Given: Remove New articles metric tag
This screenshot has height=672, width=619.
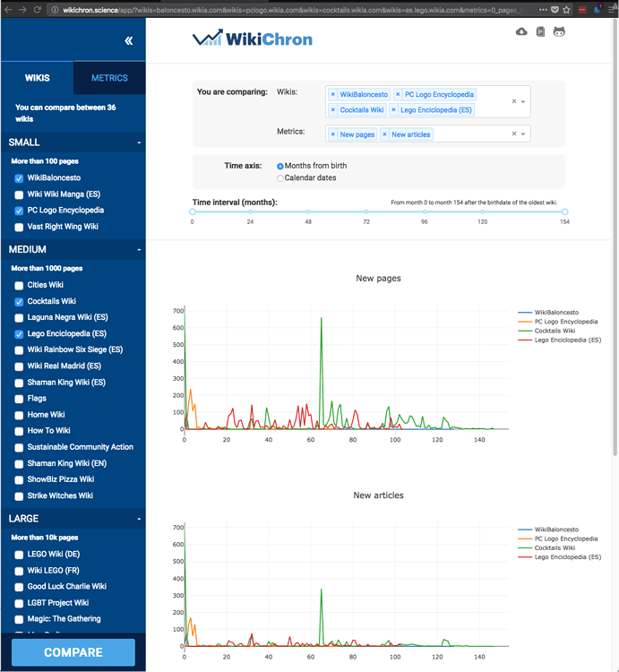Looking at the screenshot, I should (384, 134).
